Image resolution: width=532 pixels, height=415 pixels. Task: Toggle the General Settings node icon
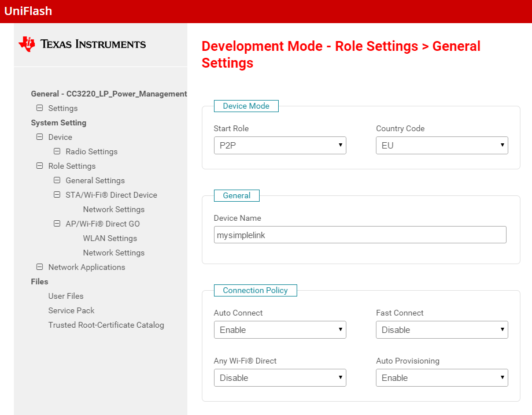click(57, 180)
